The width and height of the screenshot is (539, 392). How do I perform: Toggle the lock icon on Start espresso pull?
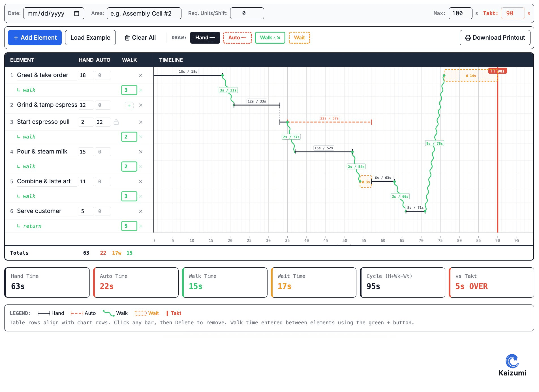pyautogui.click(x=116, y=122)
